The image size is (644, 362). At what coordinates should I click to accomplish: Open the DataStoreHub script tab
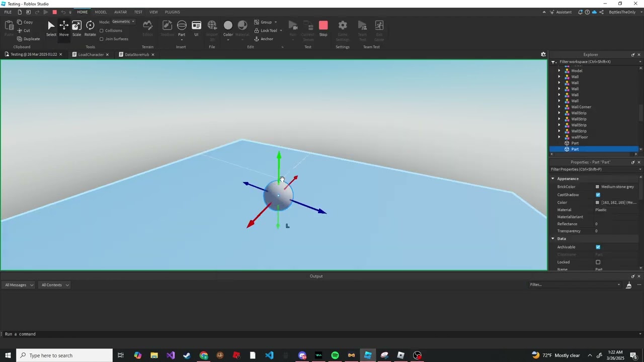pyautogui.click(x=136, y=54)
